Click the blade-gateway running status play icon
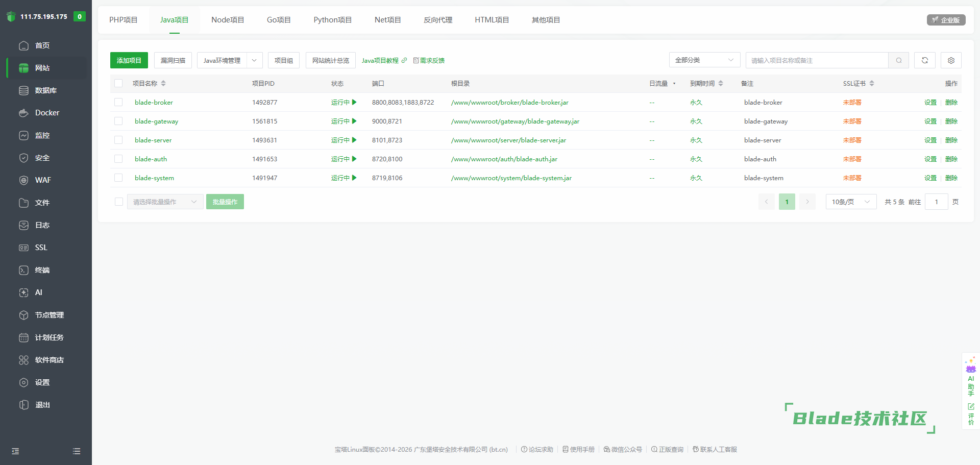 354,121
